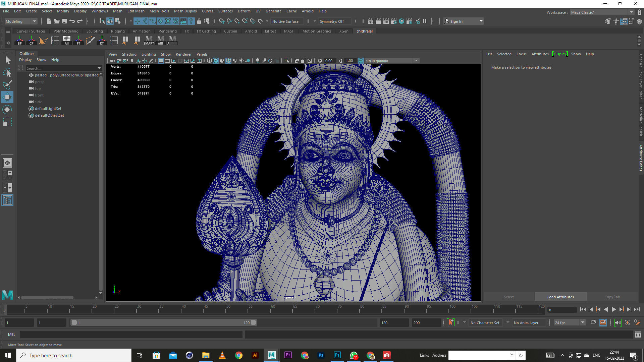The image size is (644, 362).
Task: Switch to the Poly Modeling shelf tab
Action: [66, 31]
